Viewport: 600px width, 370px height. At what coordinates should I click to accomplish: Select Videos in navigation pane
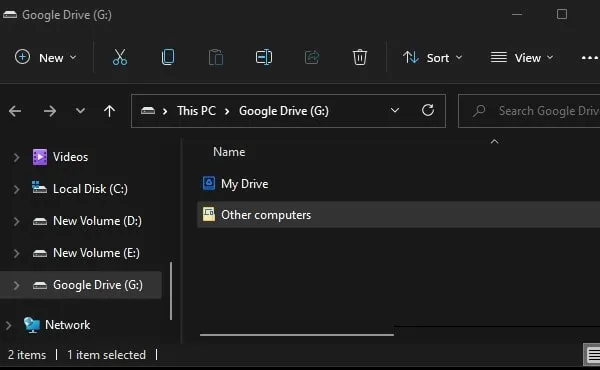click(x=70, y=157)
